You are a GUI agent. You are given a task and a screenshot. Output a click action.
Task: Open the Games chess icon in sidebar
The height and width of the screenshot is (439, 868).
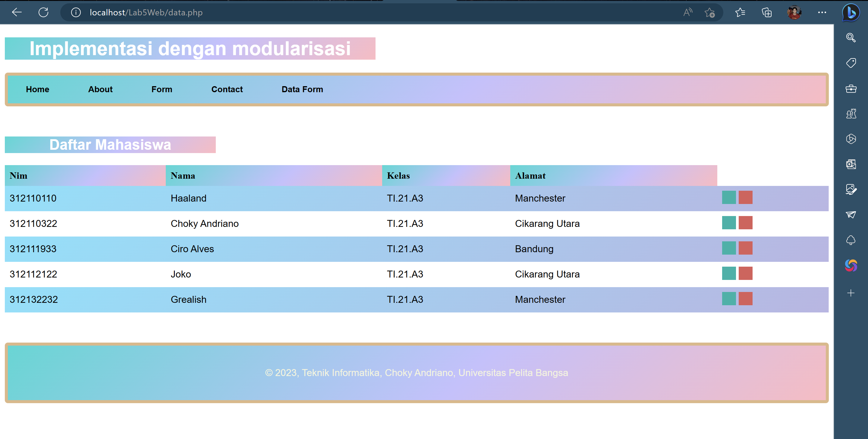pos(851,114)
